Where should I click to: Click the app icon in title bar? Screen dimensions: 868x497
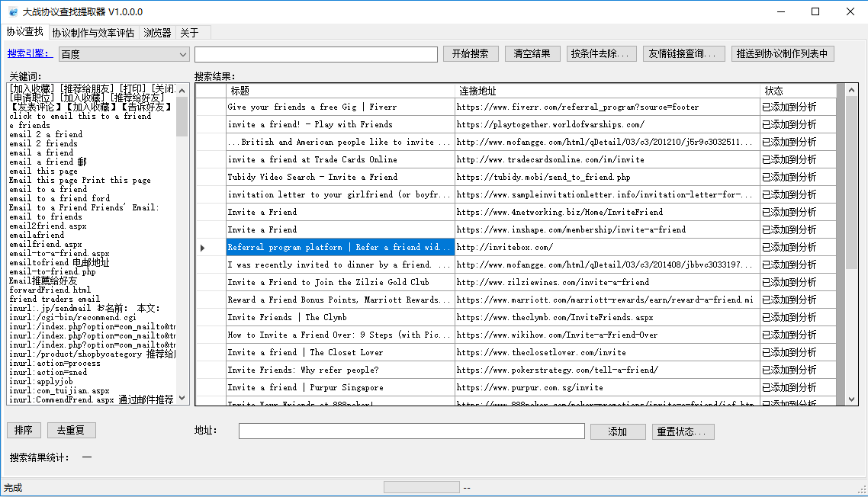click(x=11, y=11)
